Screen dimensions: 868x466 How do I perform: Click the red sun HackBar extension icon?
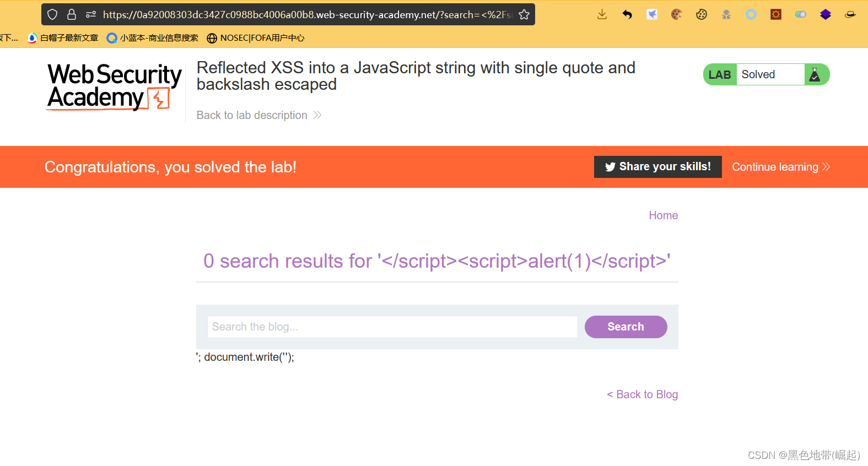click(x=775, y=14)
